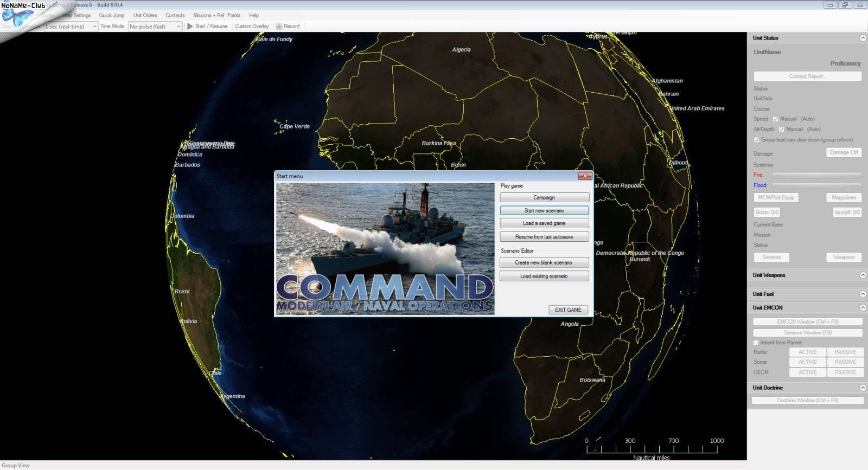This screenshot has height=470, width=868.
Task: Close the Start menu dialog
Action: [x=585, y=176]
